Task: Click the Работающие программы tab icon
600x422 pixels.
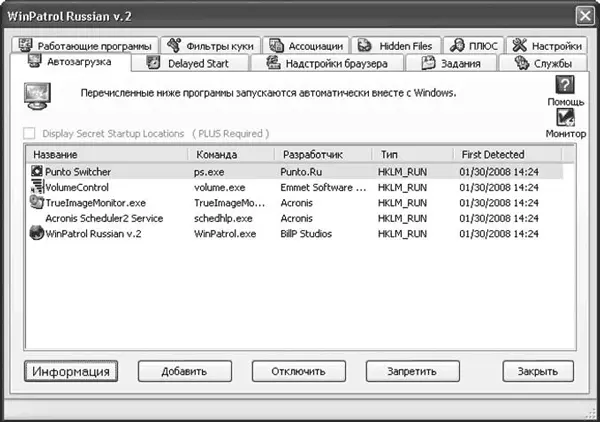Action: coord(26,45)
